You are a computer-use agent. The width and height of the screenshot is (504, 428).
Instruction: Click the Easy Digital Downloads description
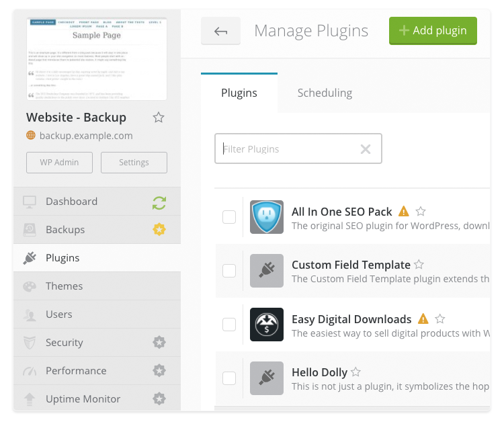[x=390, y=333]
